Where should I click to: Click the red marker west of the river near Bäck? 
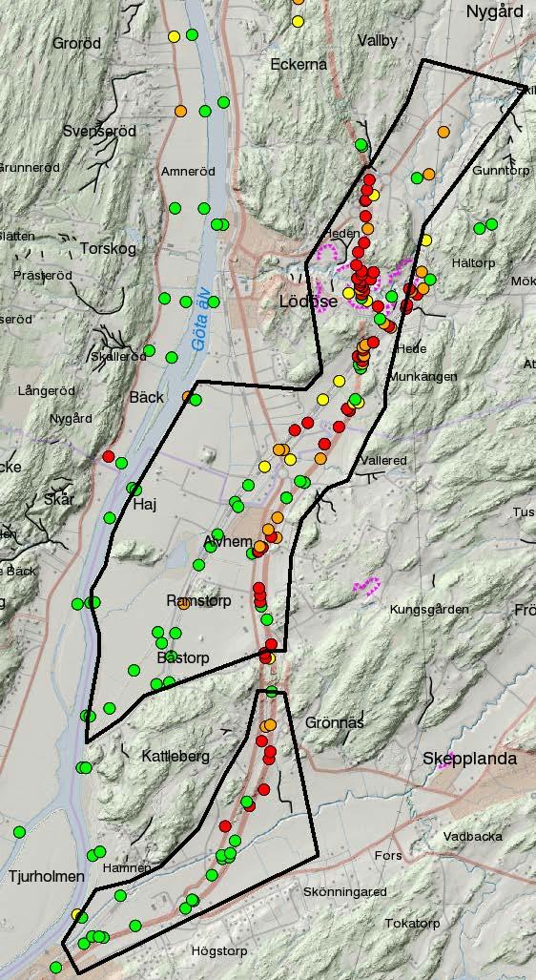[x=109, y=456]
